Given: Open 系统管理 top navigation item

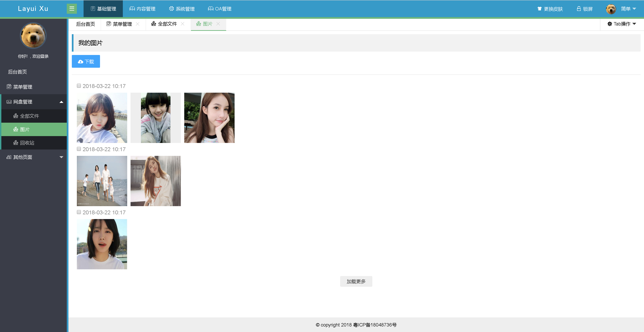Looking at the screenshot, I should point(182,9).
